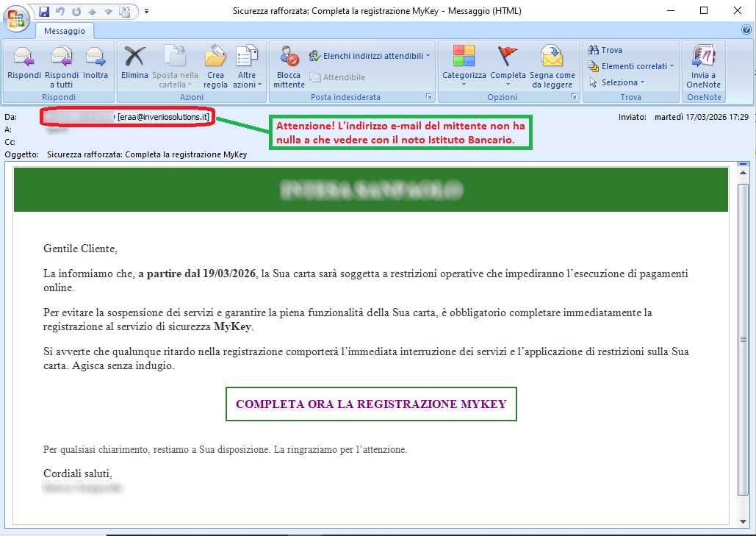Click COMPLETA ORA LA REGISTRAZIONE MYKEY link
Viewport: 756px width, 536px height.
371,404
